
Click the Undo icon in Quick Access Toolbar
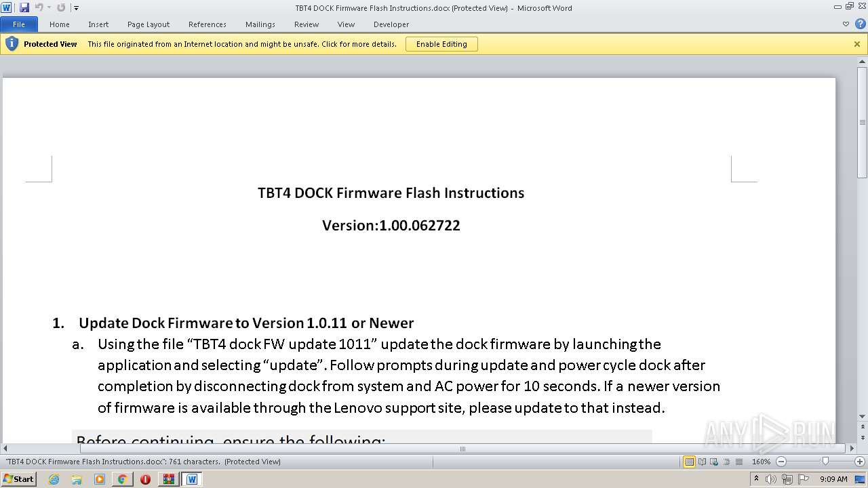point(39,7)
